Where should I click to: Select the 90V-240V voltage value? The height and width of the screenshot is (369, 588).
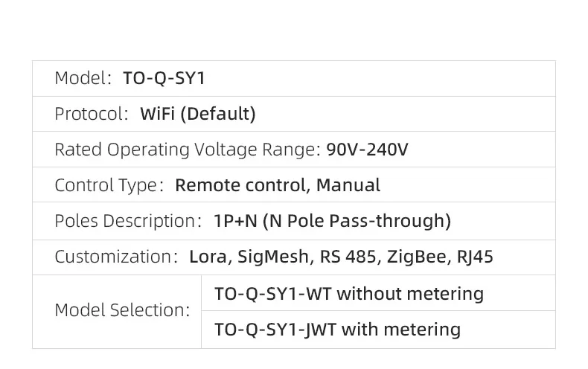click(368, 150)
